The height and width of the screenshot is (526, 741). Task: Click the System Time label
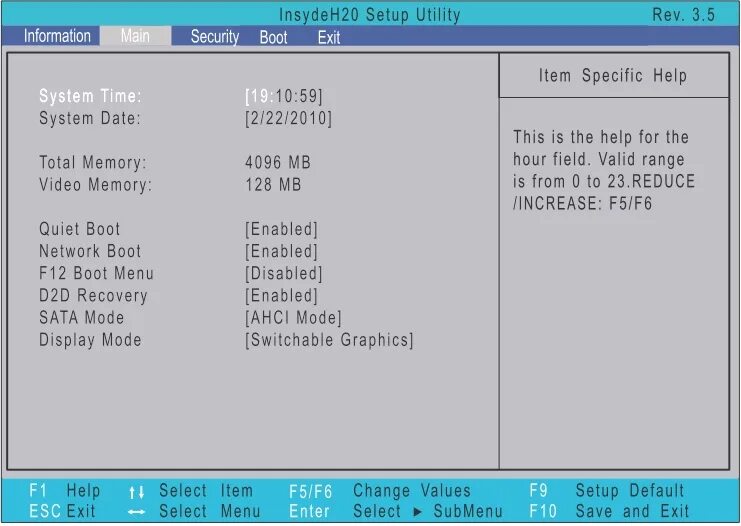[x=90, y=96]
